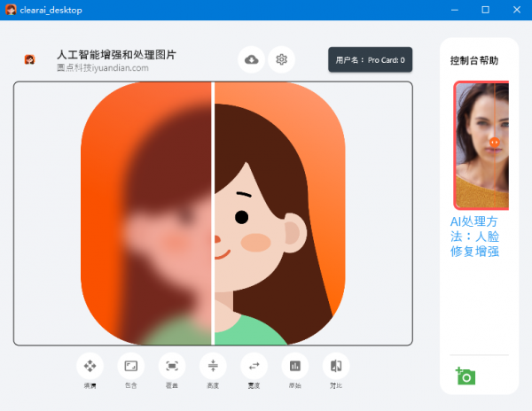This screenshot has height=411, width=532.
Task: Click the 人工智能增强和处理图片 heading
Action: coord(116,55)
